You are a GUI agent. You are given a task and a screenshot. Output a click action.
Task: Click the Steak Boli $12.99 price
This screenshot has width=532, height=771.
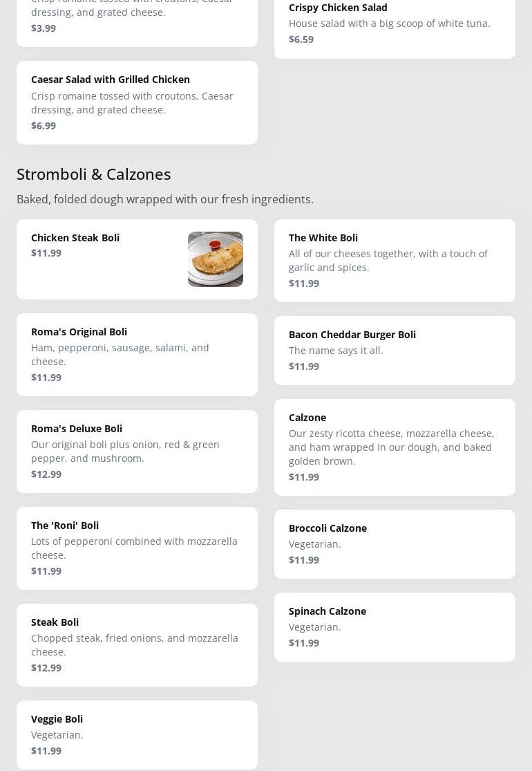click(x=46, y=667)
